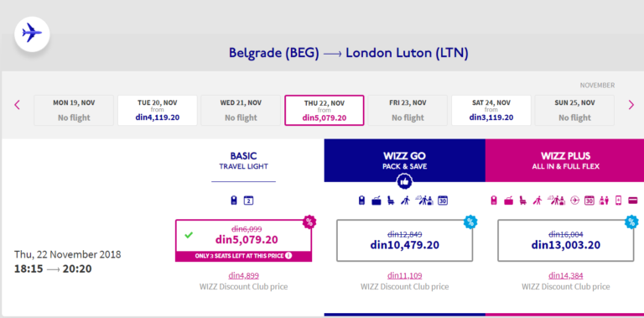644x318 pixels.
Task: Click the WIZZ PLUS mobile phone icon
Action: (x=618, y=201)
